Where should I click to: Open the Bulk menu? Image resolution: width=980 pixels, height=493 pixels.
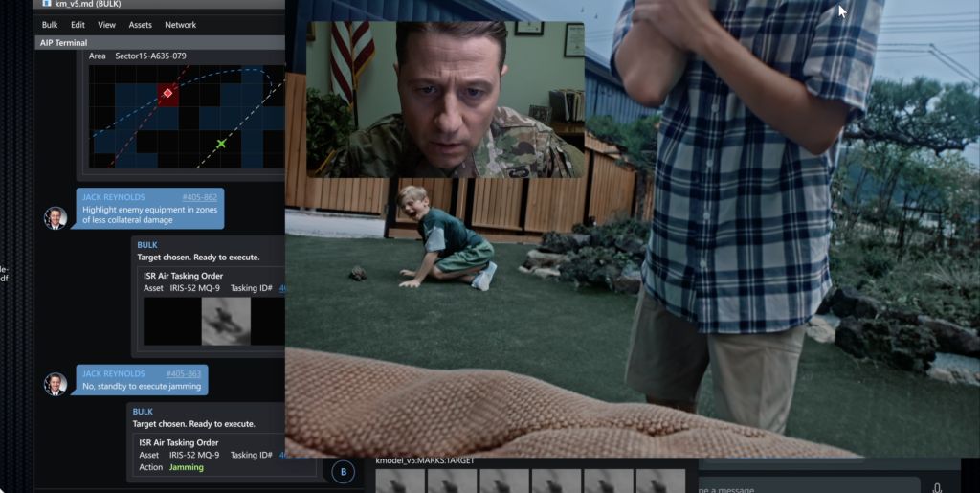(x=50, y=25)
